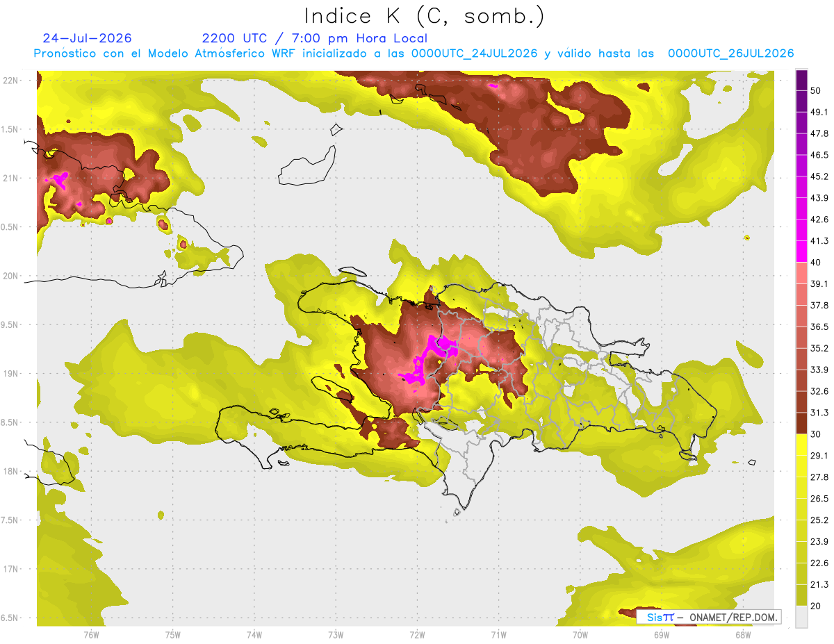Click the longitude axis label '68W'

point(743,634)
